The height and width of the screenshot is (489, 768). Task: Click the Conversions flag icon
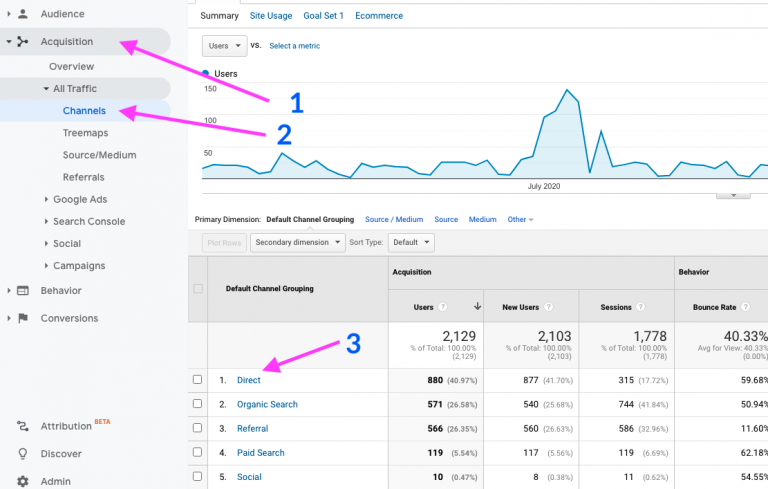(x=23, y=318)
